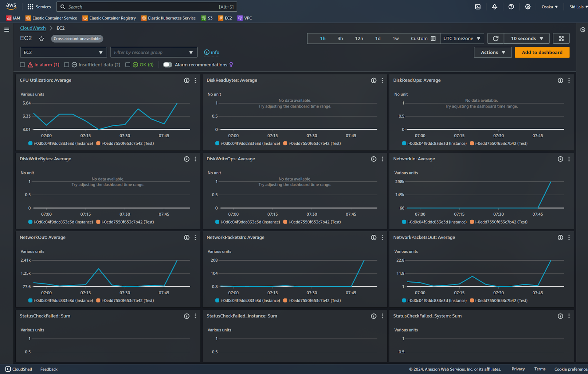
Task: Refresh the dashboard with the refresh icon
Action: coord(495,38)
